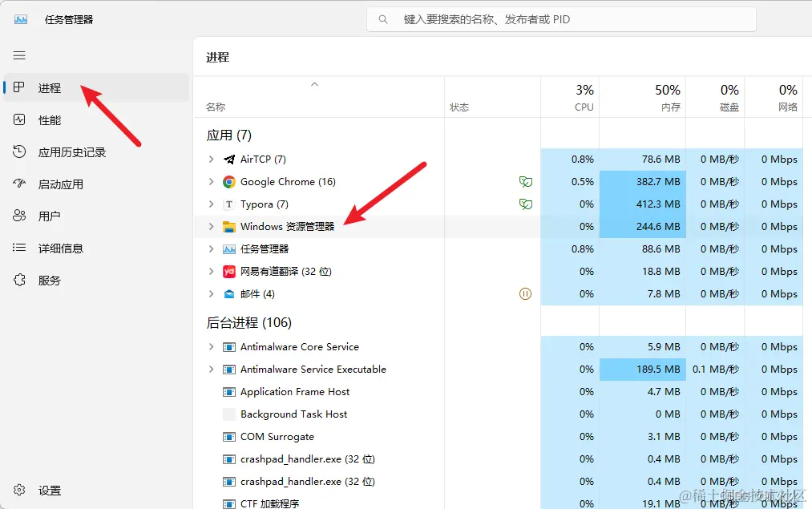Open 设置 in the sidebar
The height and width of the screenshot is (509, 812).
pos(96,490)
